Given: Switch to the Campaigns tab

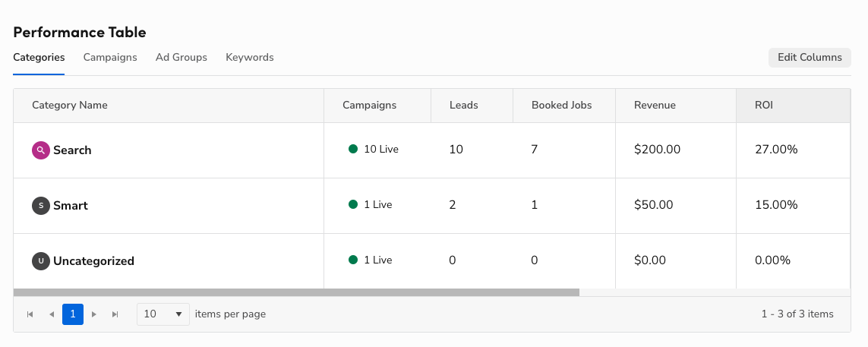Looking at the screenshot, I should 110,58.
